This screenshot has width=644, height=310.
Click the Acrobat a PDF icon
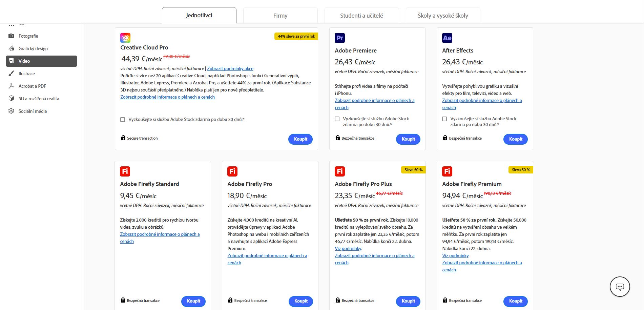[x=11, y=86]
